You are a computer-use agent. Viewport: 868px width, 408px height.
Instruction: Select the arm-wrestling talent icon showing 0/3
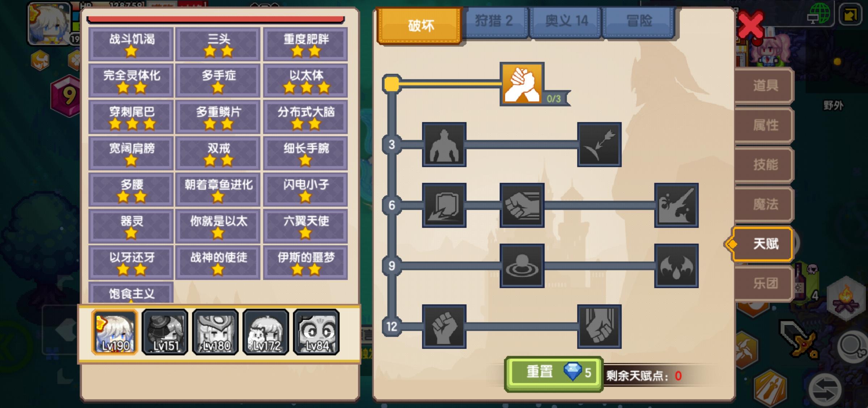pyautogui.click(x=522, y=84)
